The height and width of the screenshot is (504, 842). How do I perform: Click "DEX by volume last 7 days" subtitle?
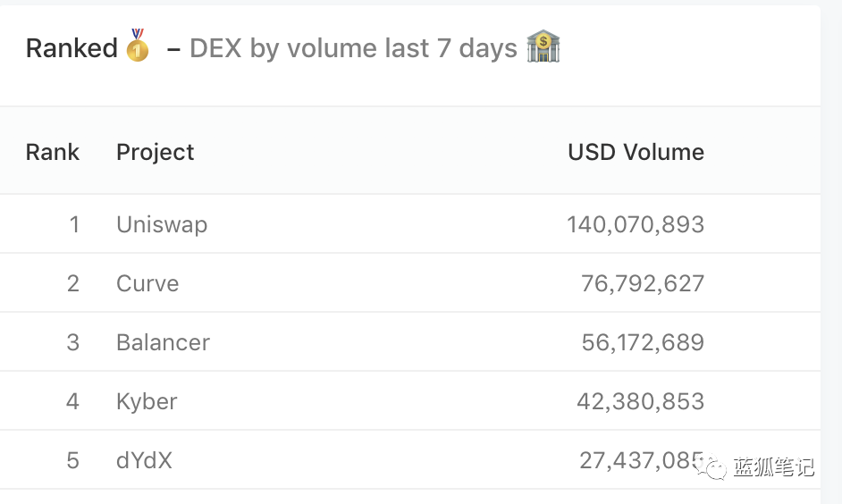353,47
